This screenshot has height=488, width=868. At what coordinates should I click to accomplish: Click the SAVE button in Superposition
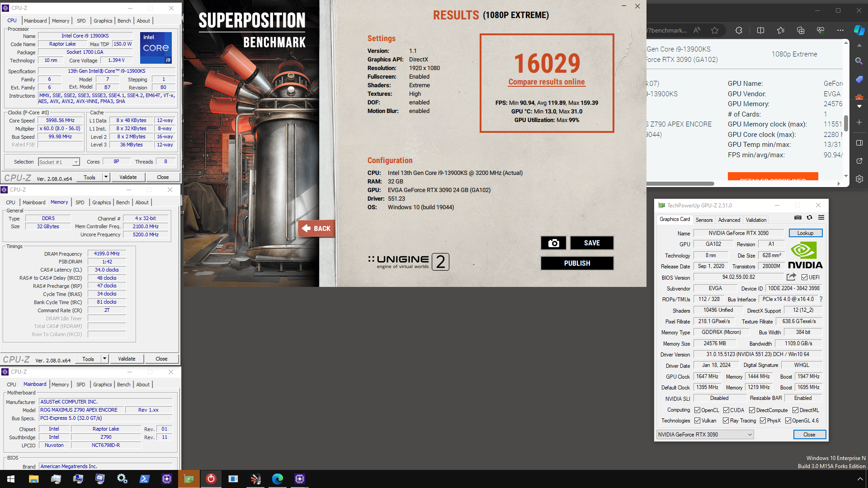(592, 243)
